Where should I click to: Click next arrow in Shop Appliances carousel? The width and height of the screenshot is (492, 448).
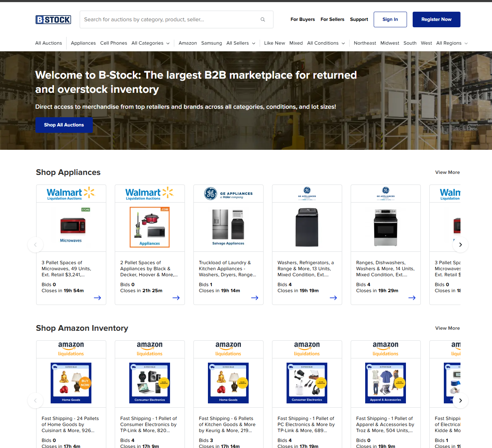(460, 245)
